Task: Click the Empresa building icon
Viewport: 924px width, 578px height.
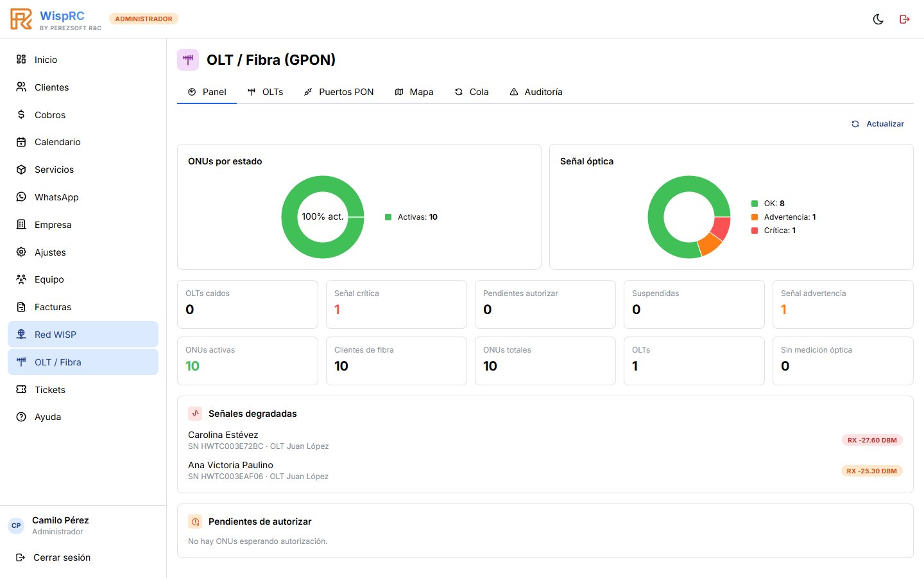Action: click(21, 224)
